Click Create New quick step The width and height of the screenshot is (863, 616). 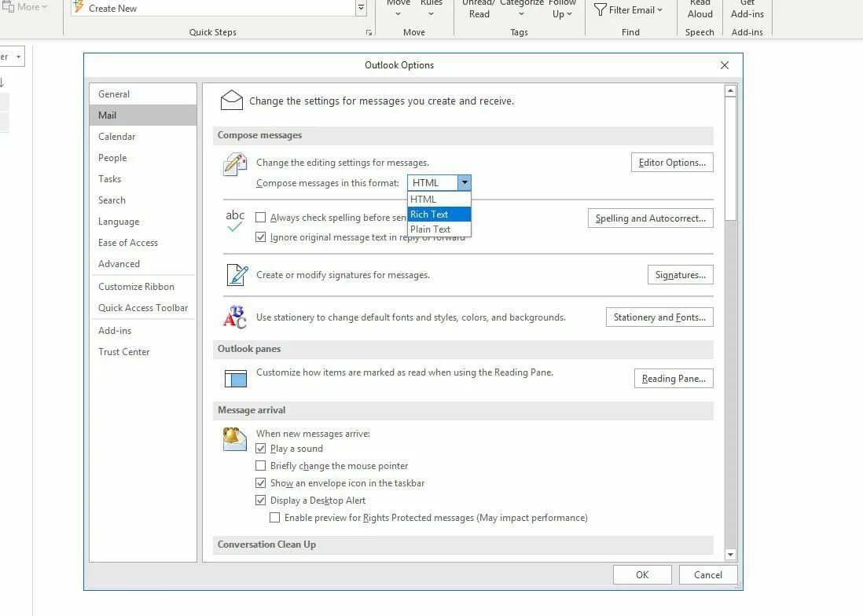click(214, 8)
